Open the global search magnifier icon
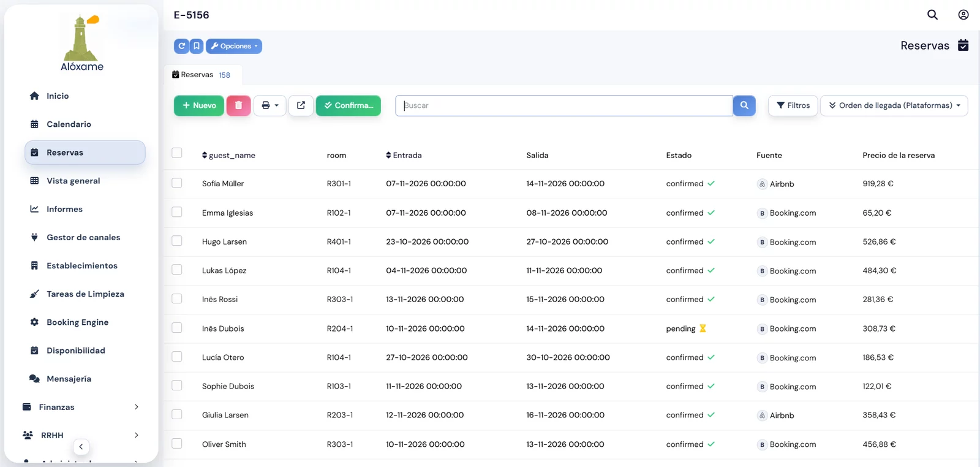Screen dimensions: 980x467 tap(932, 15)
